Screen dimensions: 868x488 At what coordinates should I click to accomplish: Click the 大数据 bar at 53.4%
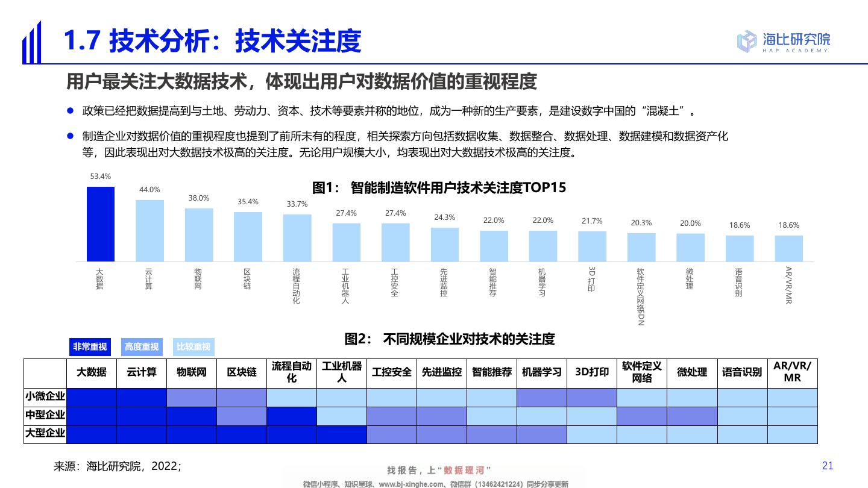(100, 224)
